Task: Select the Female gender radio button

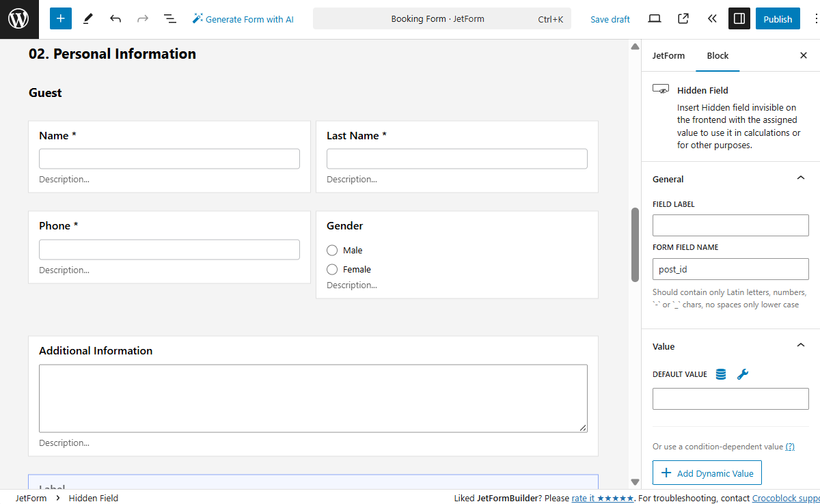Action: (x=331, y=269)
